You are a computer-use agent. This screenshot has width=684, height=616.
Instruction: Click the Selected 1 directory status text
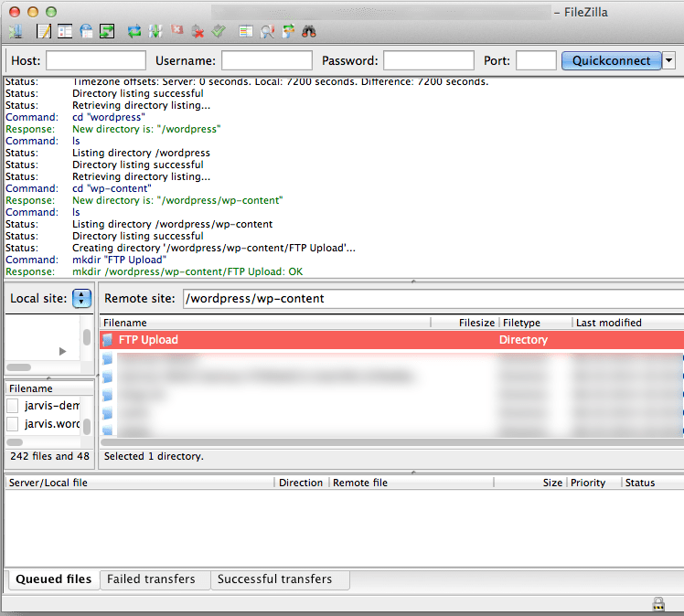tap(154, 456)
